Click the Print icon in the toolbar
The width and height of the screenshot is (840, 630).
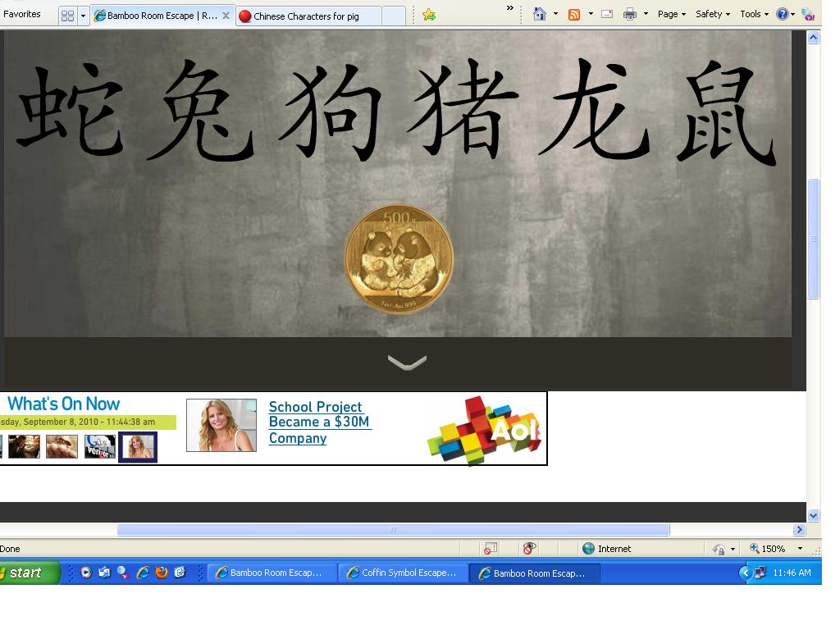[x=629, y=14]
